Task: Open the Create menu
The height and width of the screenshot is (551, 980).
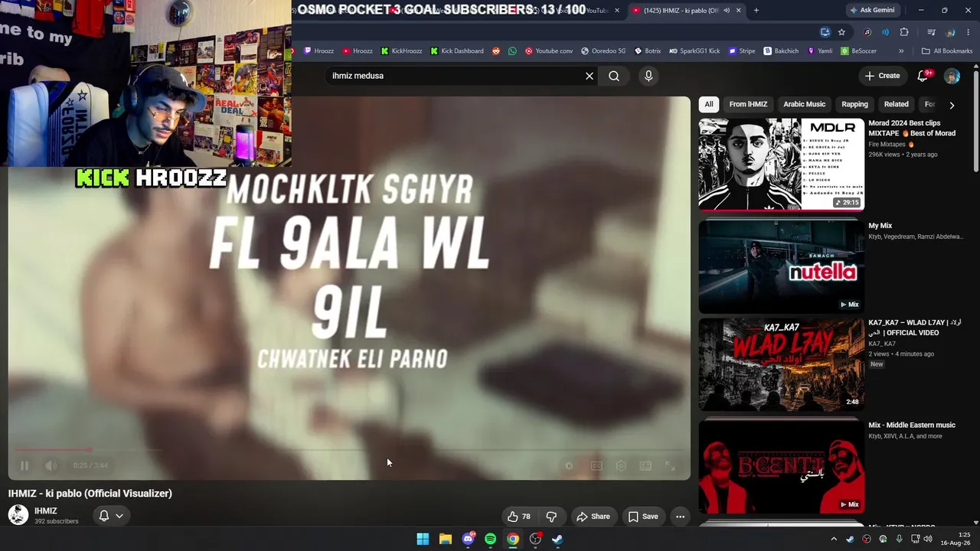Action: [882, 76]
